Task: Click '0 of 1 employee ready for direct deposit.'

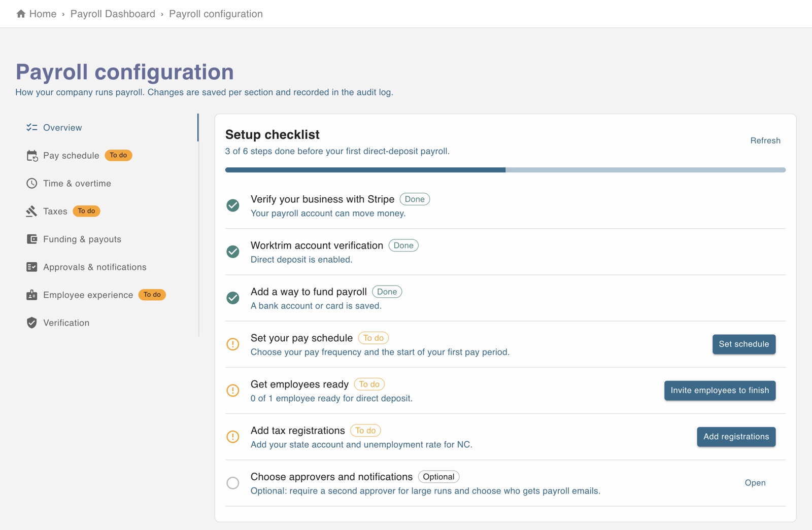Action: point(331,398)
